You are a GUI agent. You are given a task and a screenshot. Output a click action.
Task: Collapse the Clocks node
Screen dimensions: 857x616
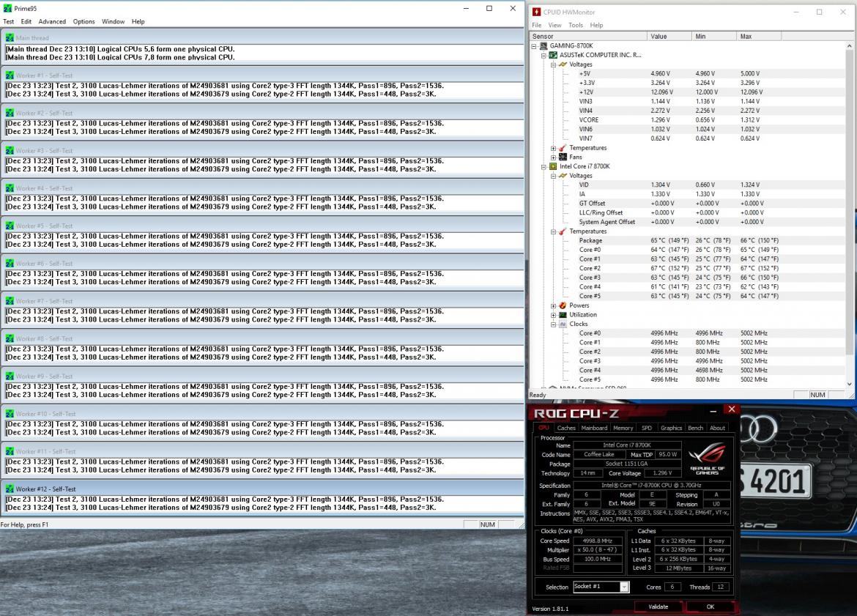click(x=553, y=324)
